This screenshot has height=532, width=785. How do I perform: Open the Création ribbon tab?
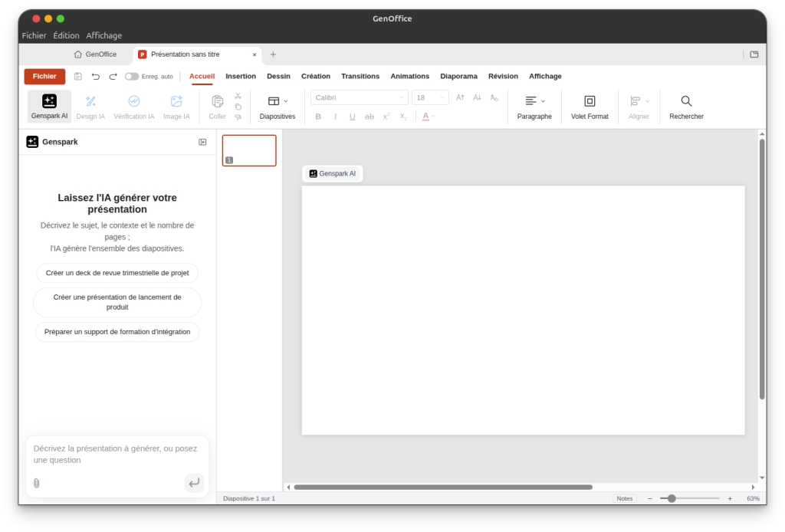(x=315, y=76)
